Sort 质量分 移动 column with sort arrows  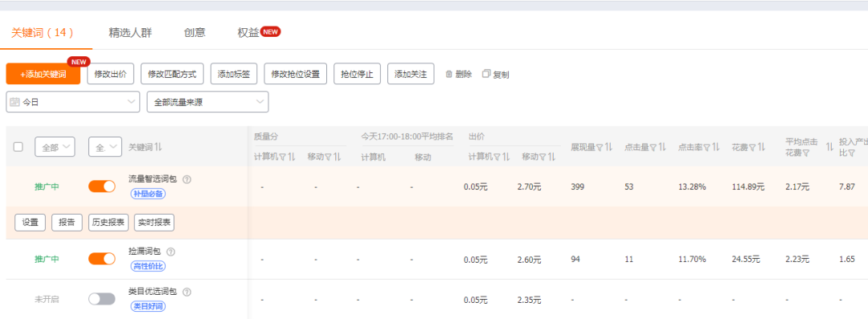(x=337, y=157)
